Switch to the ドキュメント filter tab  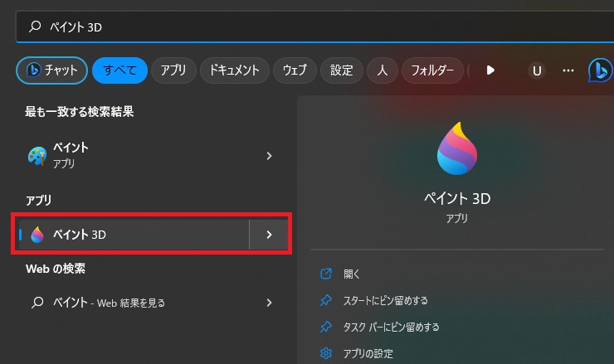coord(235,70)
